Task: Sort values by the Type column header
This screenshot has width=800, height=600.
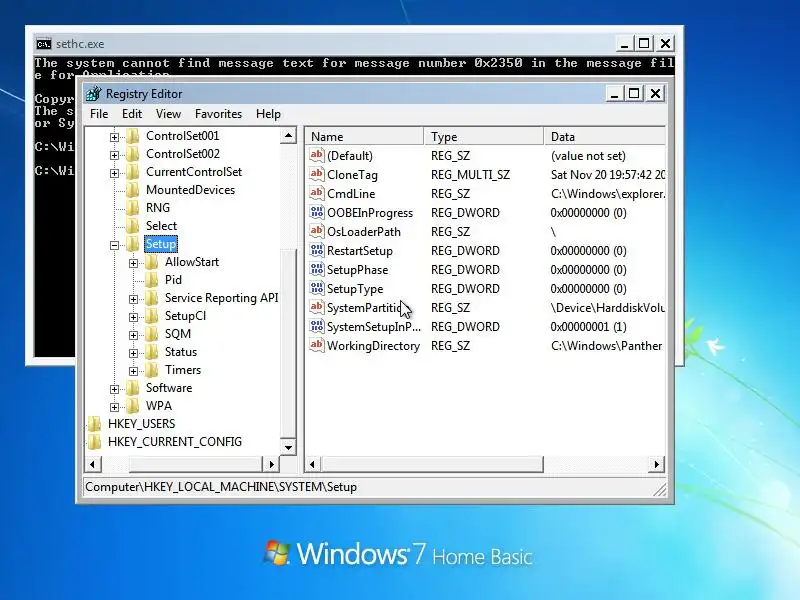Action: tap(484, 137)
